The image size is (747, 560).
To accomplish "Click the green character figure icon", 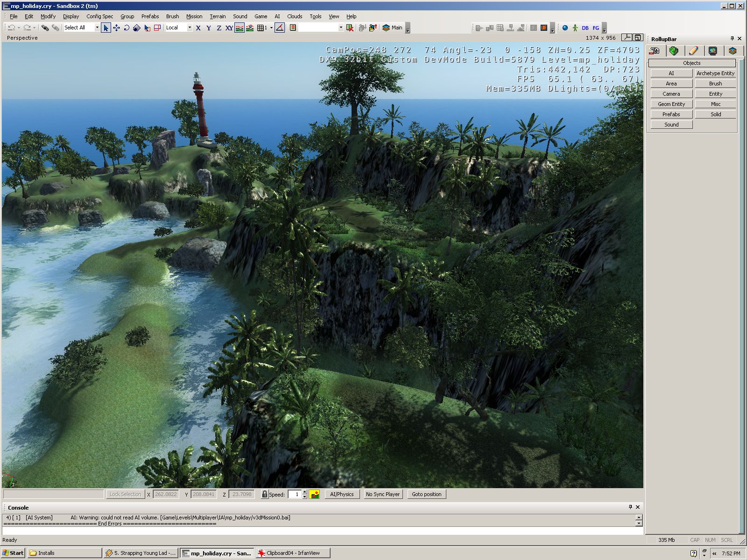I will pyautogui.click(x=575, y=28).
